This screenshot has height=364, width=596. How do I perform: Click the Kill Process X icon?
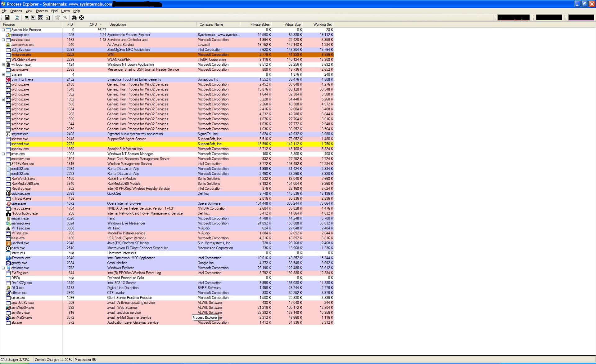(65, 18)
